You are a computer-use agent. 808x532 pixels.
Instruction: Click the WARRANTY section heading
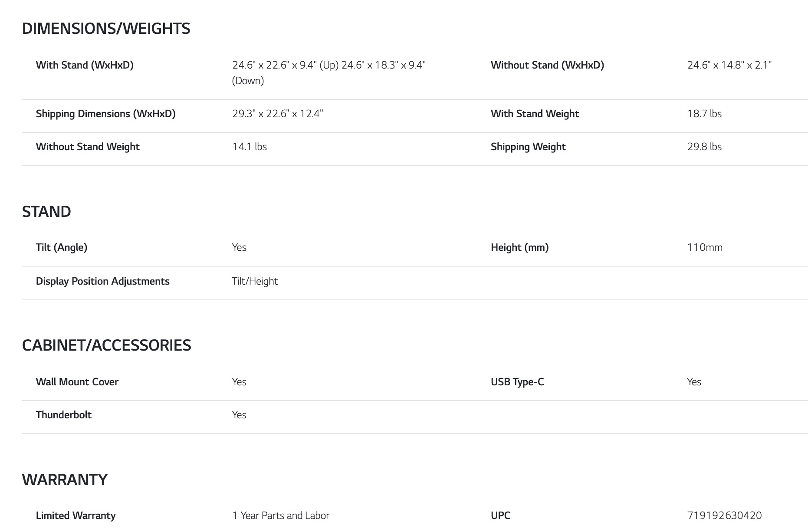point(65,480)
